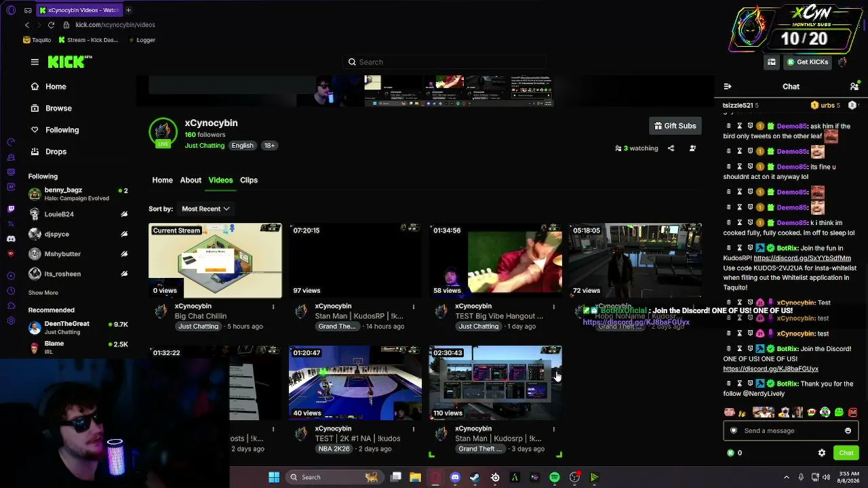Switch to the About tab
Image resolution: width=868 pixels, height=488 pixels.
(x=191, y=180)
